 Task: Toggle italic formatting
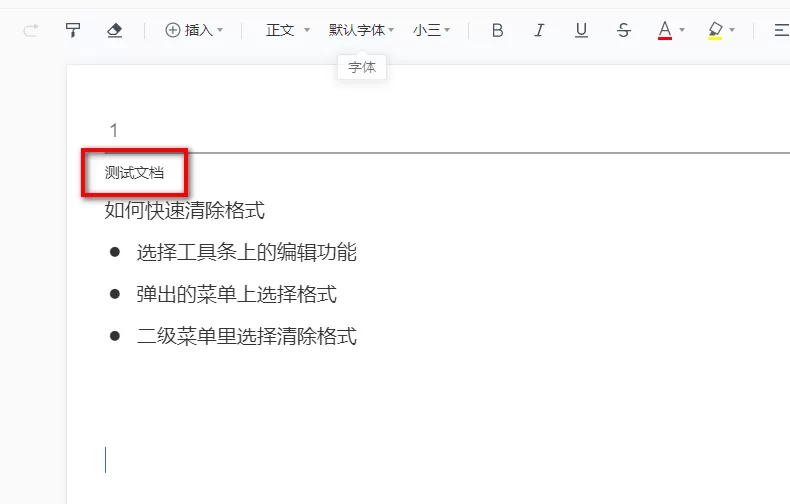pyautogui.click(x=539, y=30)
